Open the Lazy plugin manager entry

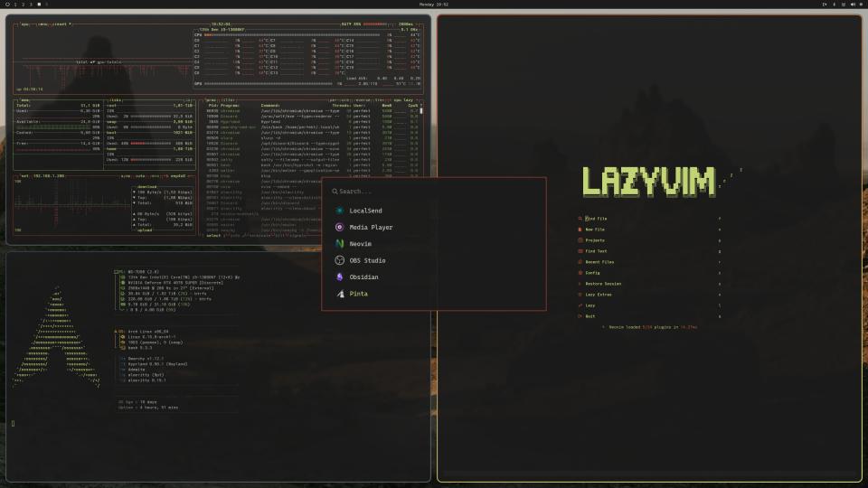click(649, 305)
